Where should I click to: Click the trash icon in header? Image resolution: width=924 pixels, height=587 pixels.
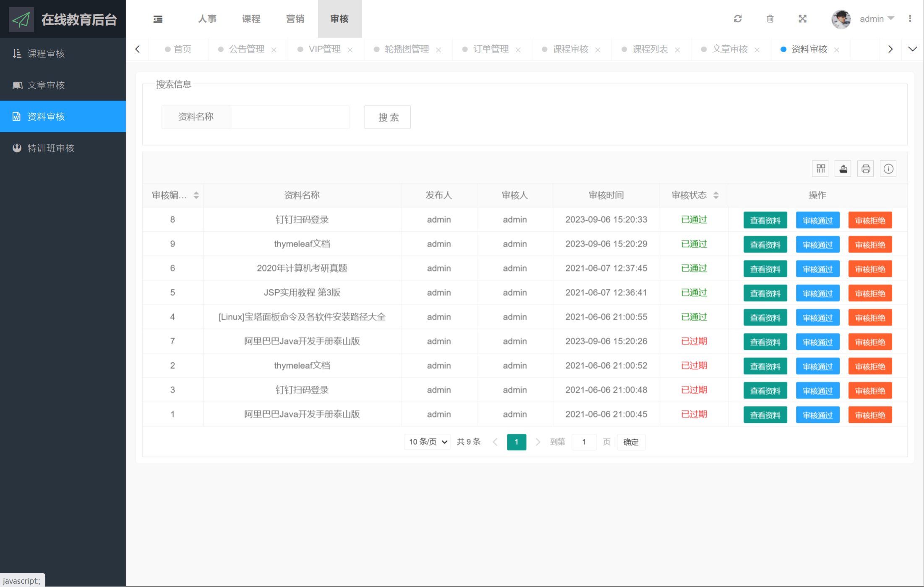click(770, 19)
